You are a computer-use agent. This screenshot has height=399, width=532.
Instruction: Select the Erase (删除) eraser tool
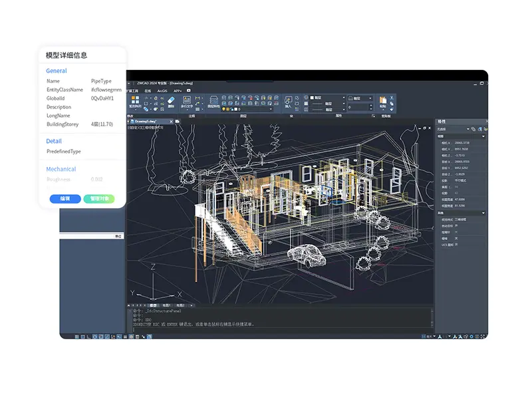coord(171,102)
